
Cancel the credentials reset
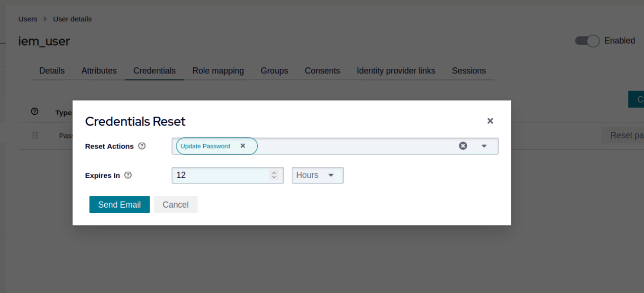(175, 204)
